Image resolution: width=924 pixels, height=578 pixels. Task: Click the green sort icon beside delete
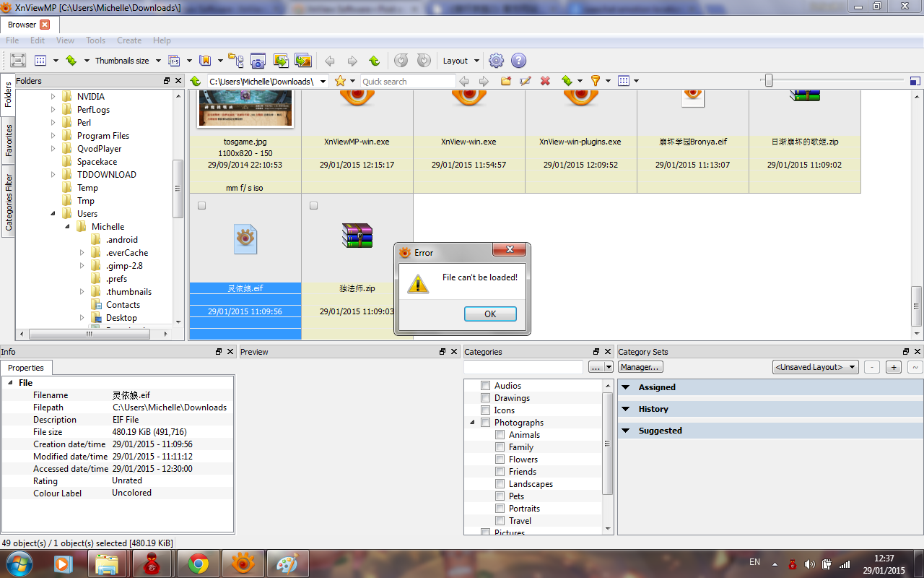[567, 81]
